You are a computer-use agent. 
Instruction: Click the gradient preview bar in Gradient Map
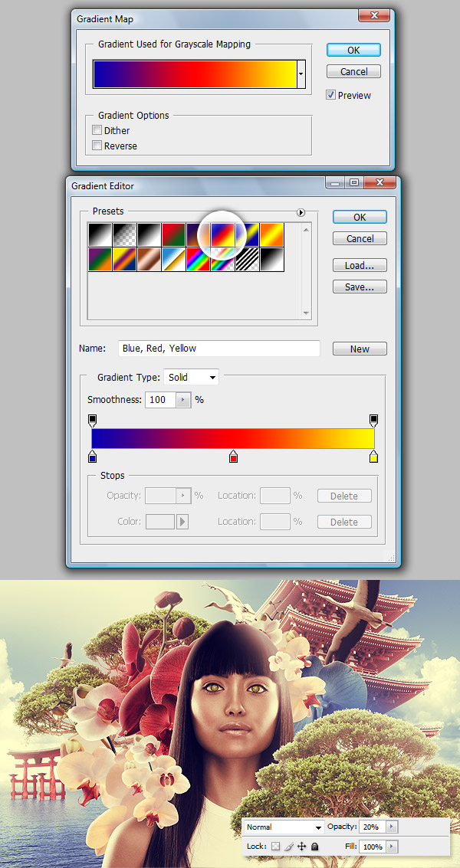[195, 74]
